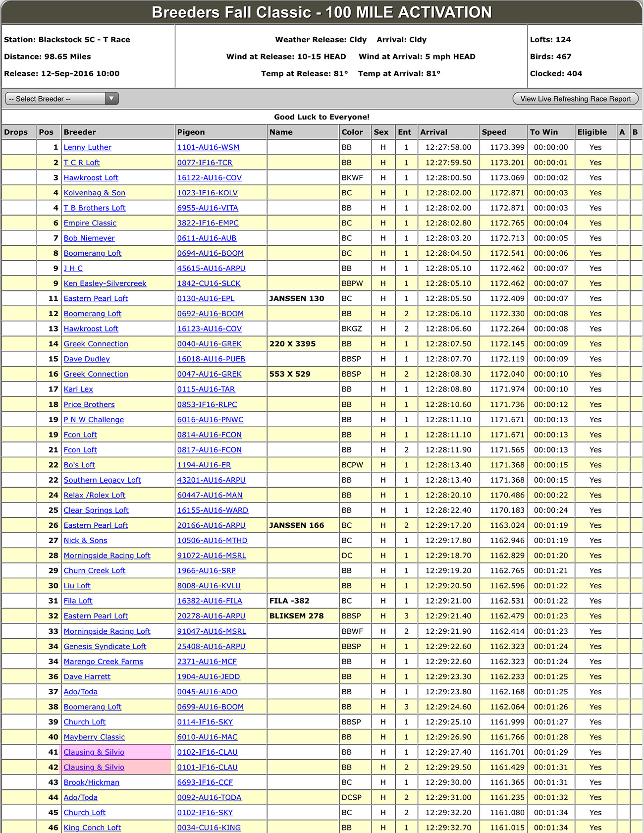Image resolution: width=644 pixels, height=833 pixels.
Task: Click the Speed column header
Action: pyautogui.click(x=494, y=132)
